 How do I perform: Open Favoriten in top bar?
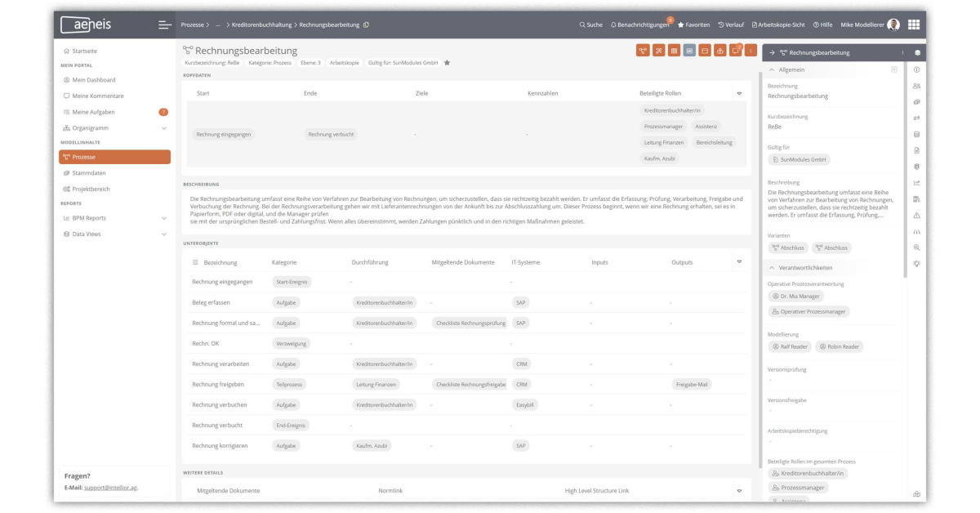coord(693,25)
